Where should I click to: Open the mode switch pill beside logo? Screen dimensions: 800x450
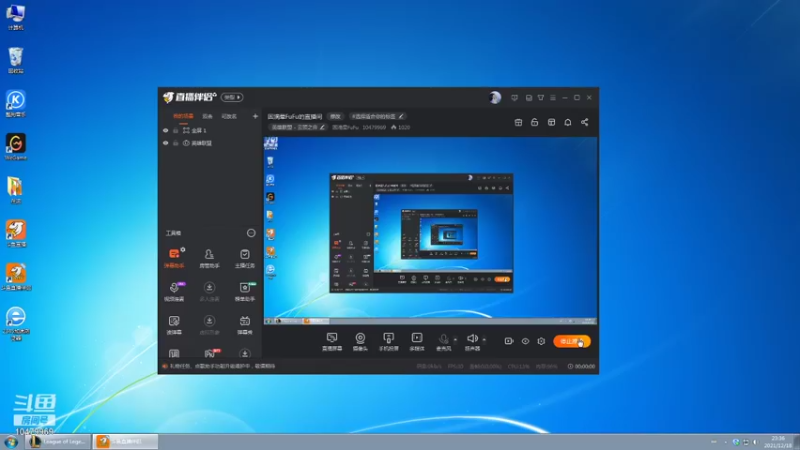(x=232, y=97)
